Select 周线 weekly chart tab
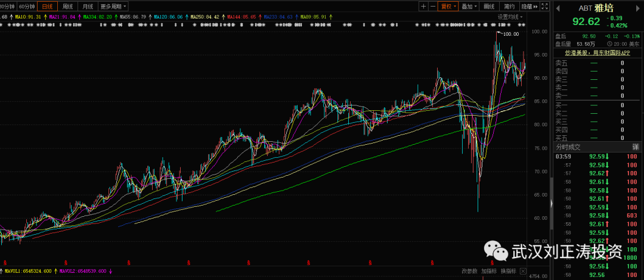The height and width of the screenshot is (280, 644). [x=68, y=6]
